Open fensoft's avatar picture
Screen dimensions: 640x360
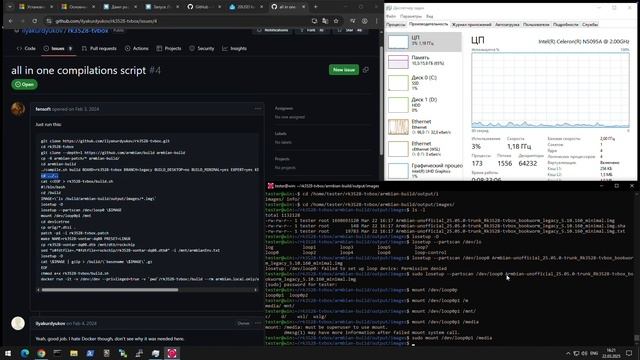[x=18, y=109]
